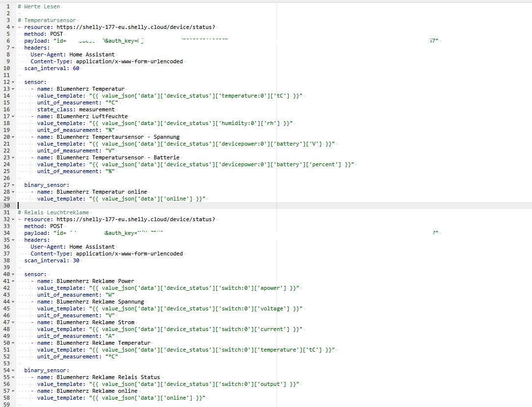Click the state_class: measurement line

point(76,110)
